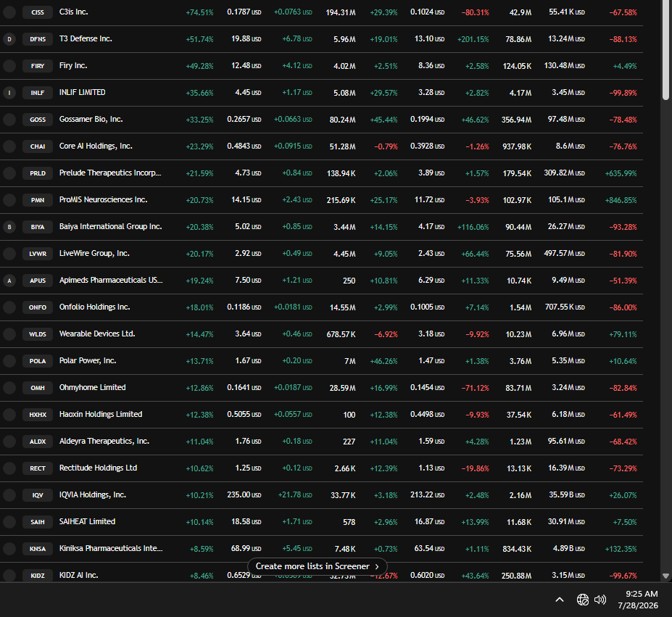Click the Aldeyra Therapeutics logo icon
Image resolution: width=672 pixels, height=617 pixels.
(x=9, y=442)
